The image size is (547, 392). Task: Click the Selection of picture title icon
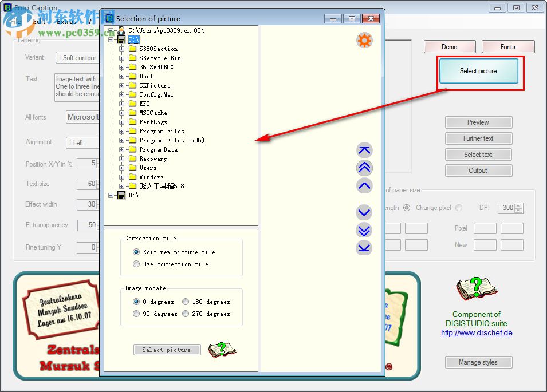coord(109,18)
